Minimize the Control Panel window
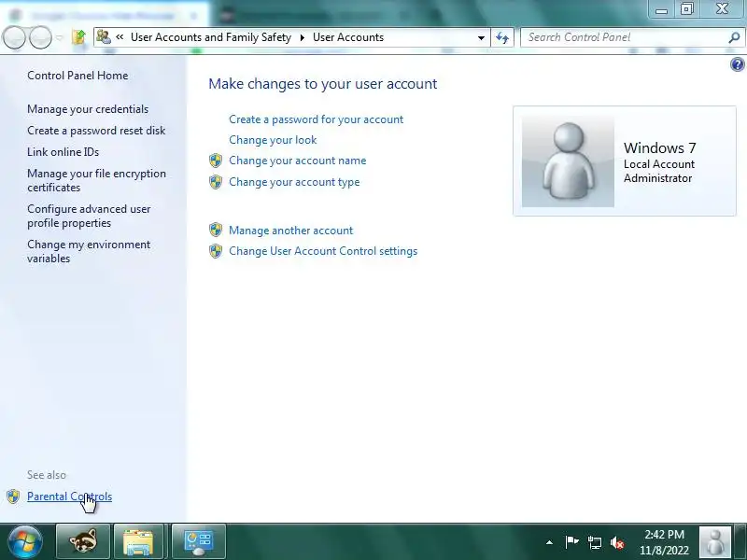The height and width of the screenshot is (560, 747). [x=661, y=9]
